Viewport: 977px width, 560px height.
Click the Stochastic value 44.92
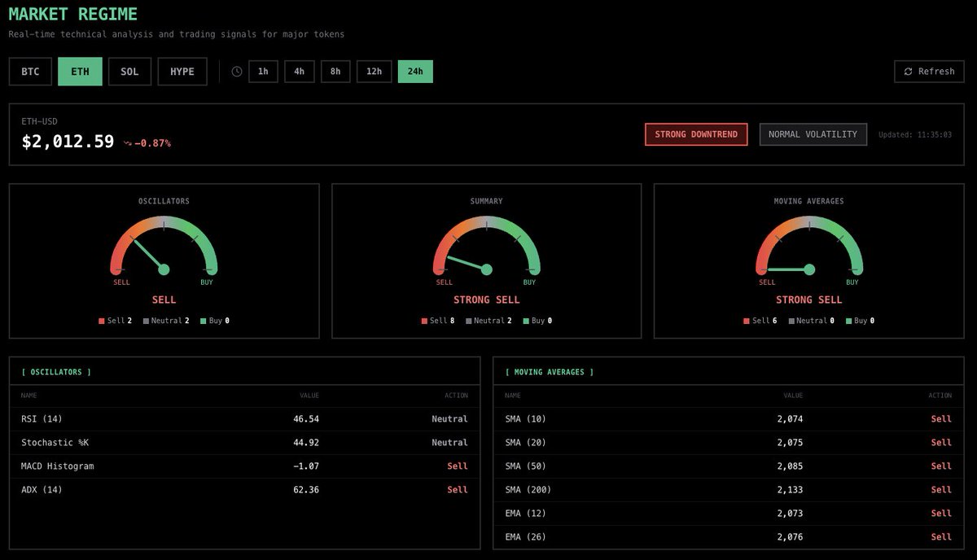point(306,443)
